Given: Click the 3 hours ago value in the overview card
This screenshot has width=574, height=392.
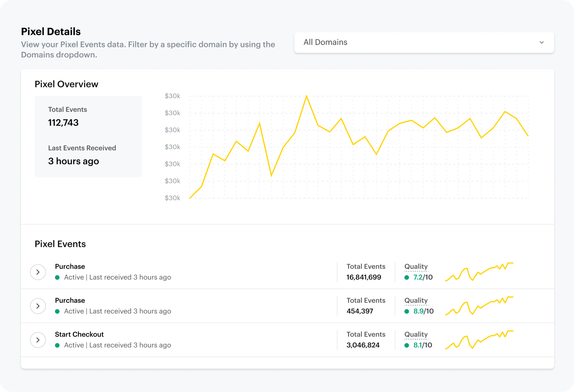Looking at the screenshot, I should tap(73, 161).
